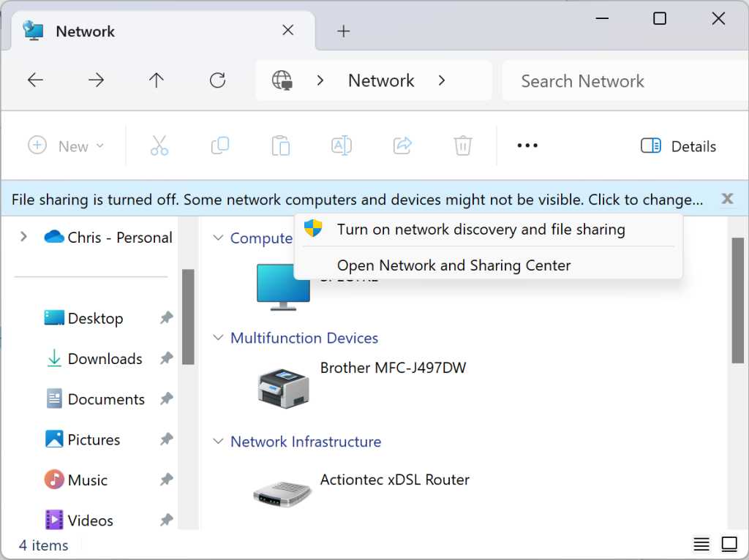Image resolution: width=749 pixels, height=560 pixels.
Task: Dismiss the file sharing notification banner
Action: [x=728, y=198]
